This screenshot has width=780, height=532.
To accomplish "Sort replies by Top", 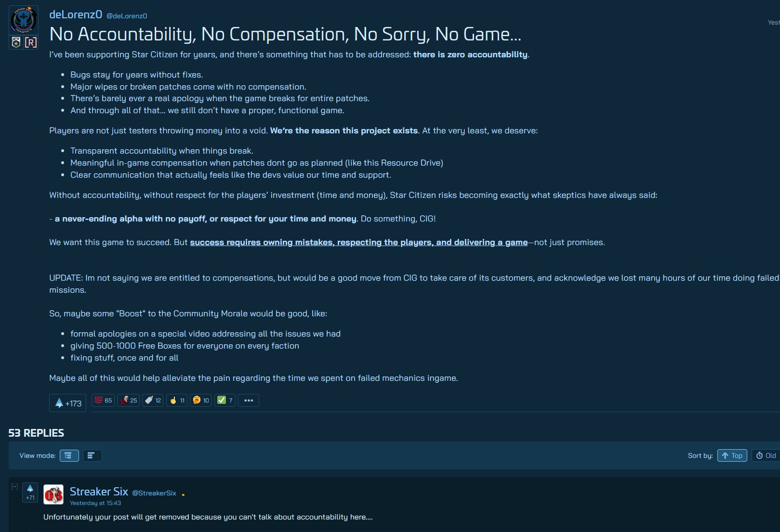I will click(732, 455).
